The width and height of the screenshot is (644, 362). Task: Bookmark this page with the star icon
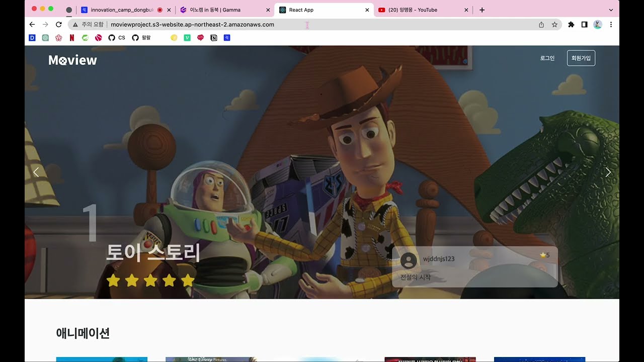tap(554, 24)
